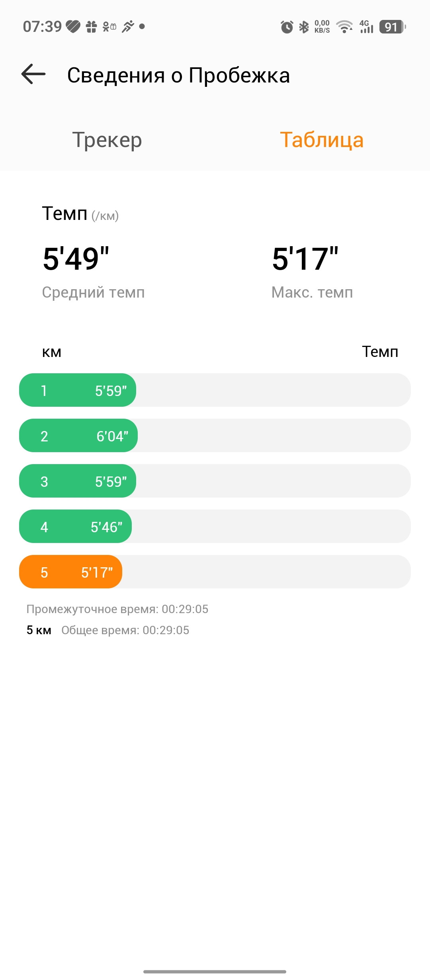Tap the running figure notification icon
This screenshot has width=430, height=980.
pos(128,26)
